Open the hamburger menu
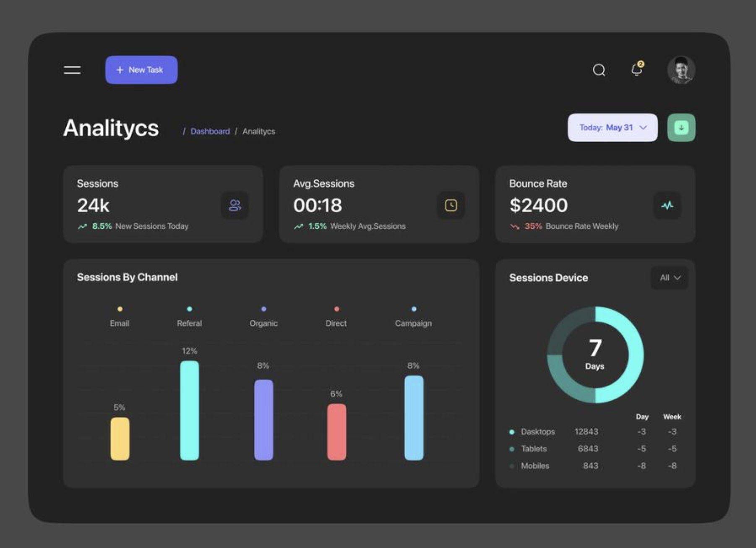 (x=72, y=70)
